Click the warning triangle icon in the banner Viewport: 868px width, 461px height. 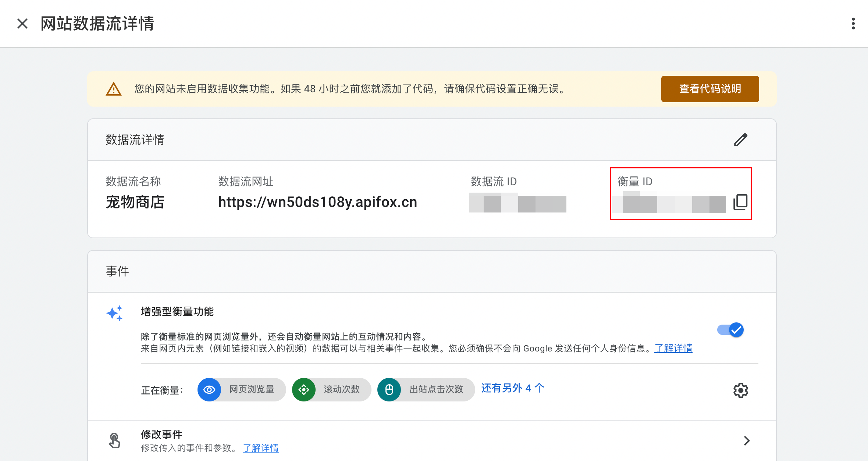[x=114, y=89]
